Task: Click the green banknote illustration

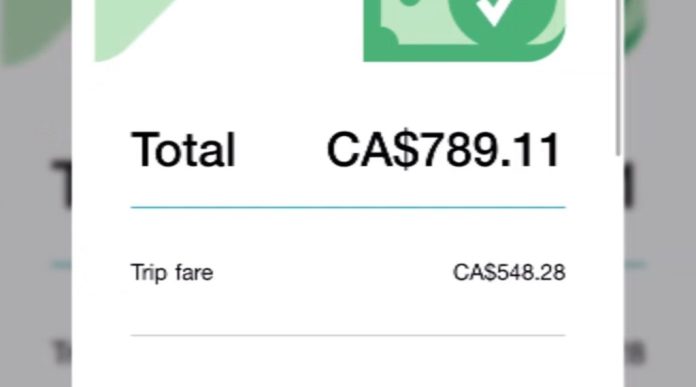Action: (464, 30)
